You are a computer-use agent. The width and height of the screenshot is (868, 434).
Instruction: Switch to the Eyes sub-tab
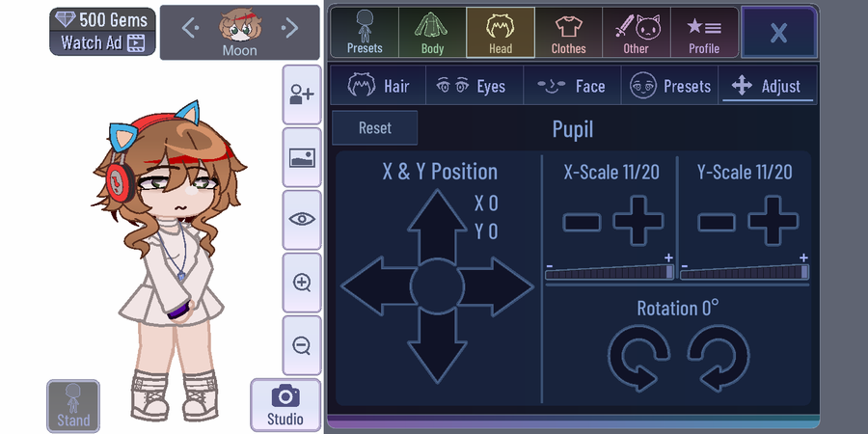click(x=475, y=86)
